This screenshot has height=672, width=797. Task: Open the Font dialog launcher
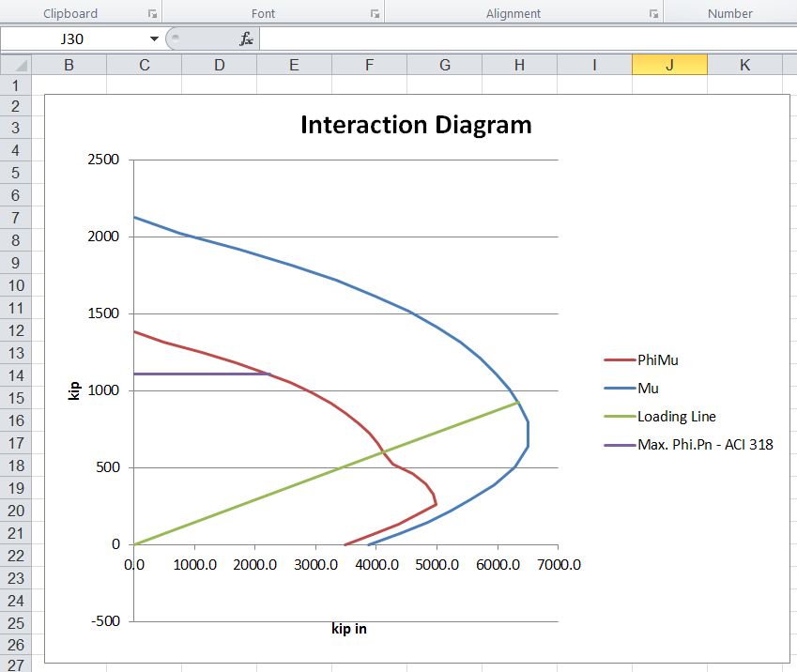click(x=375, y=14)
